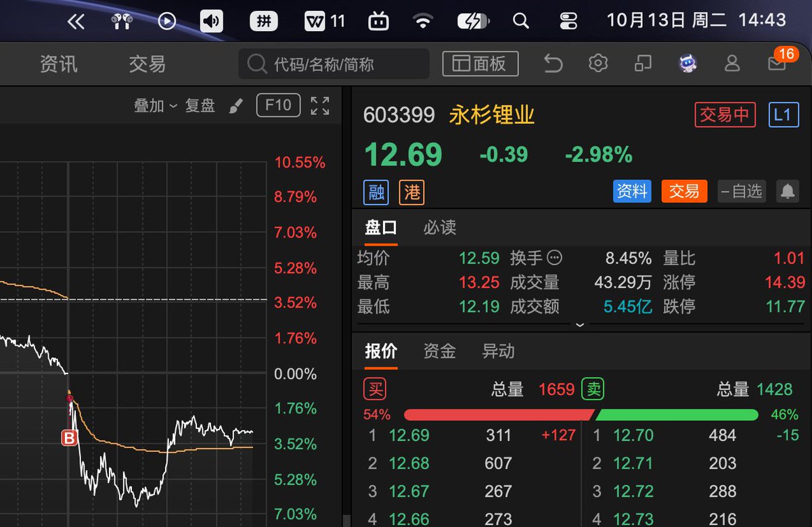Switch to the 交易 top navigation tab
The width and height of the screenshot is (812, 527).
click(148, 64)
